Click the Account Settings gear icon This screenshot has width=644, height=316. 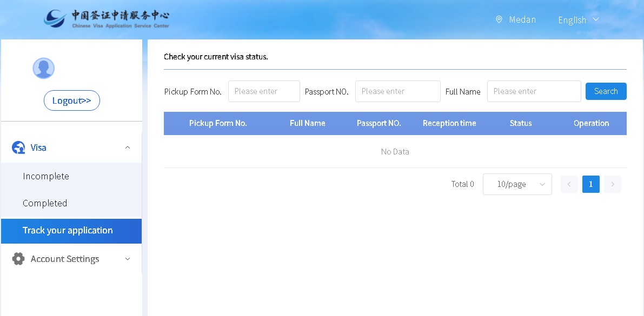[18, 259]
